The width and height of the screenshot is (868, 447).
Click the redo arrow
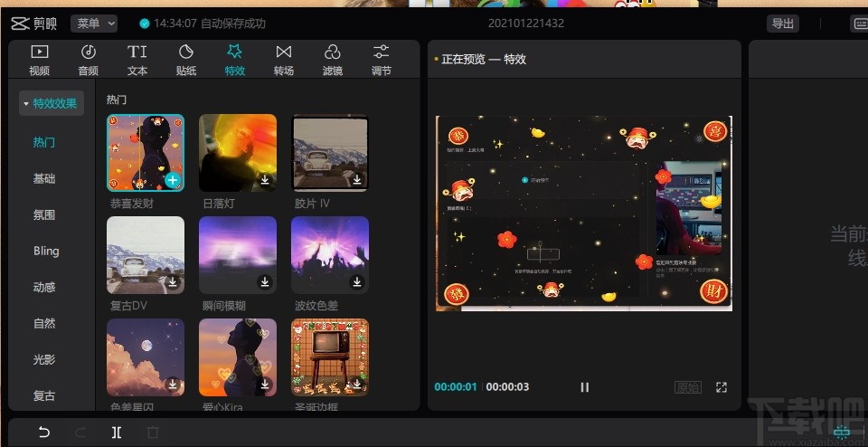pos(80,432)
